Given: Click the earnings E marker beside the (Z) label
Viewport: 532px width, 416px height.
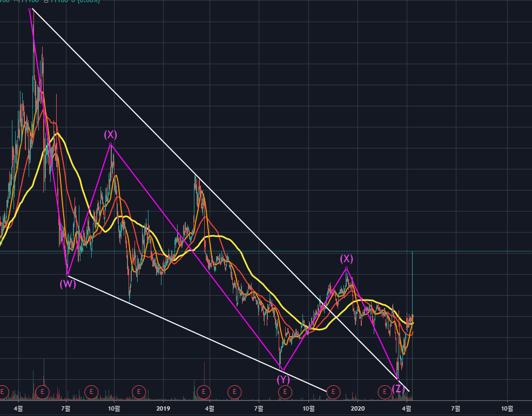Looking at the screenshot, I should [x=385, y=392].
